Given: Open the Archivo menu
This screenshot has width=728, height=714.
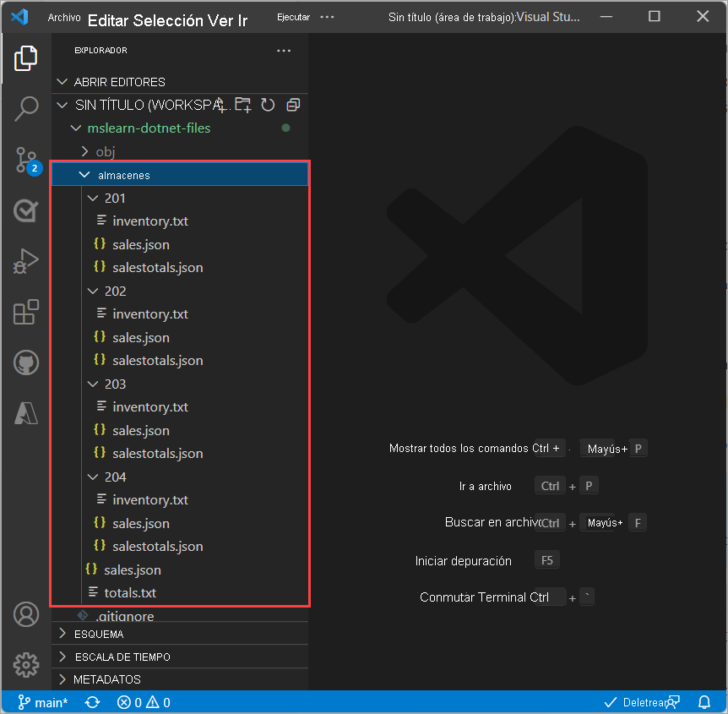Looking at the screenshot, I should pyautogui.click(x=64, y=18).
